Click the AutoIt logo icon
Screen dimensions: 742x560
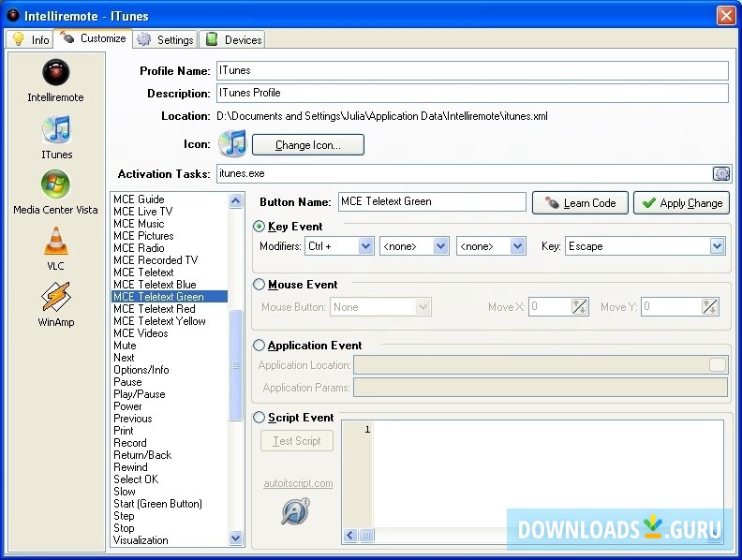296,510
